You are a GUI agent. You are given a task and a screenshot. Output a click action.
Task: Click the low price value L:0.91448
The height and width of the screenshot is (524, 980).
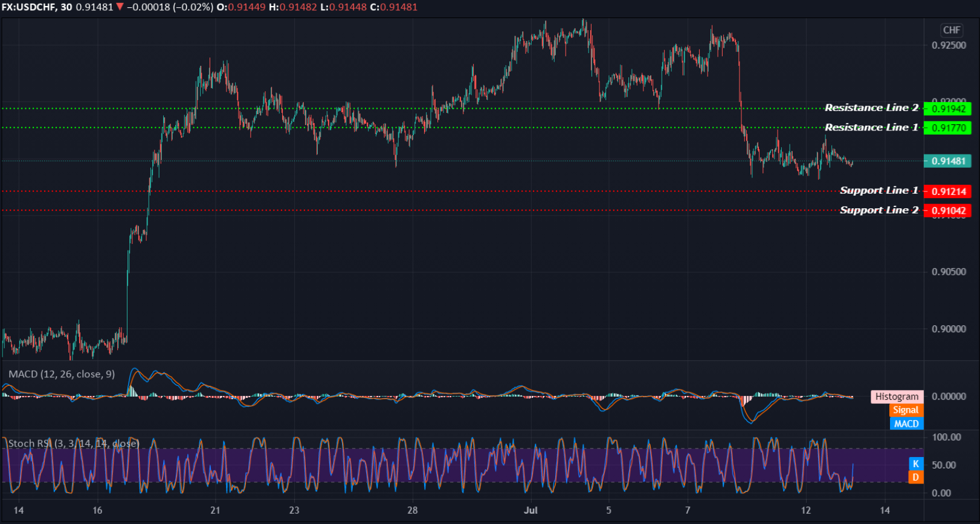[343, 7]
